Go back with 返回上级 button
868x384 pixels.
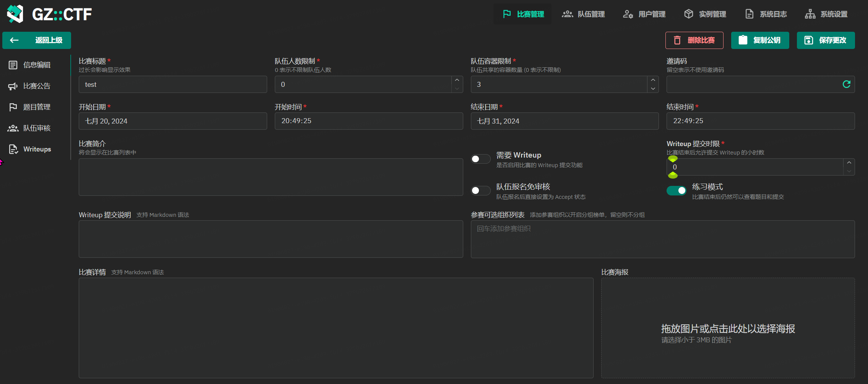pyautogui.click(x=37, y=40)
